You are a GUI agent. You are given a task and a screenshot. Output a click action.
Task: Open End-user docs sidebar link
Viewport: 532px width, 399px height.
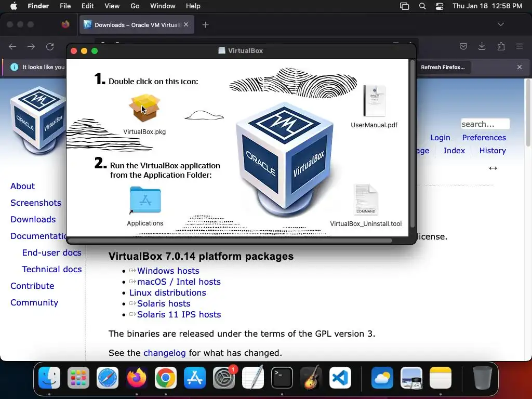pyautogui.click(x=51, y=252)
